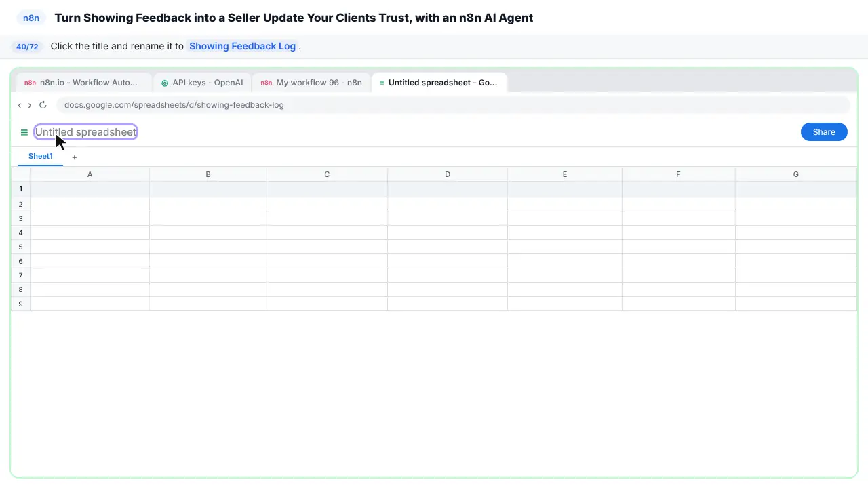The image size is (868, 488).
Task: Select the Sheet1 sheet tab
Action: point(41,157)
